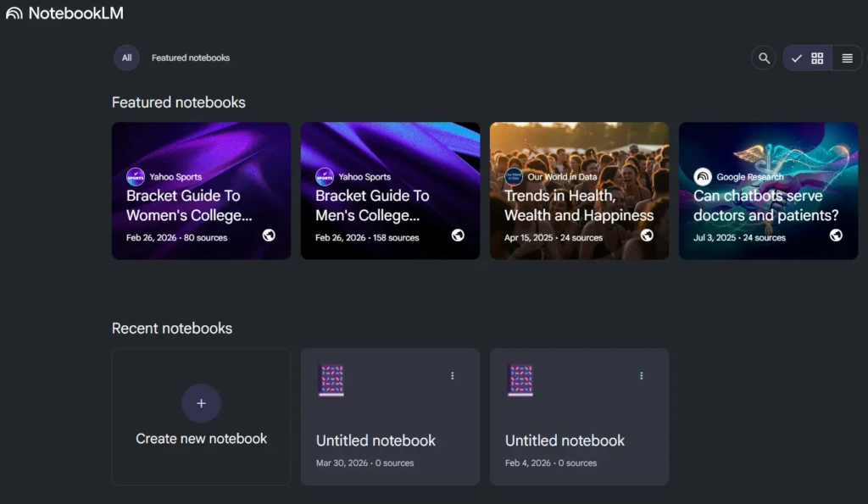Click the 'Feb 26, 2026 · 80 sources' text
Image resolution: width=868 pixels, height=504 pixels.
[176, 237]
